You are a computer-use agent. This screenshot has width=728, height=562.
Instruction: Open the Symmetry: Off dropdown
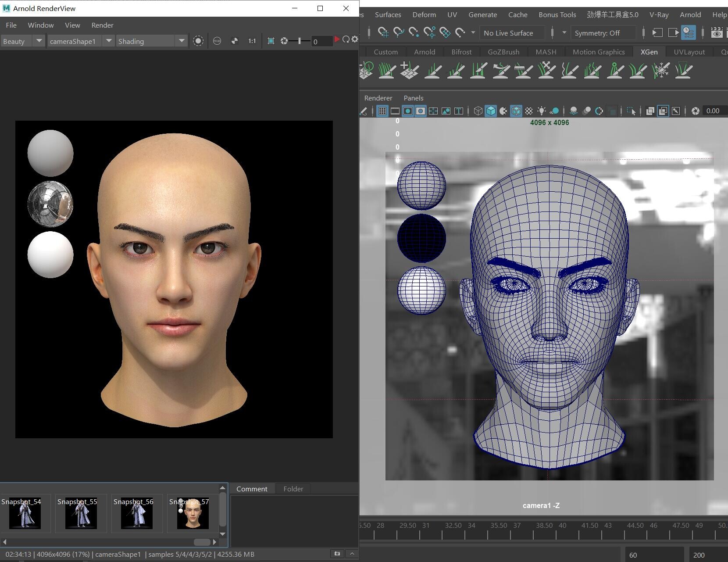(603, 33)
